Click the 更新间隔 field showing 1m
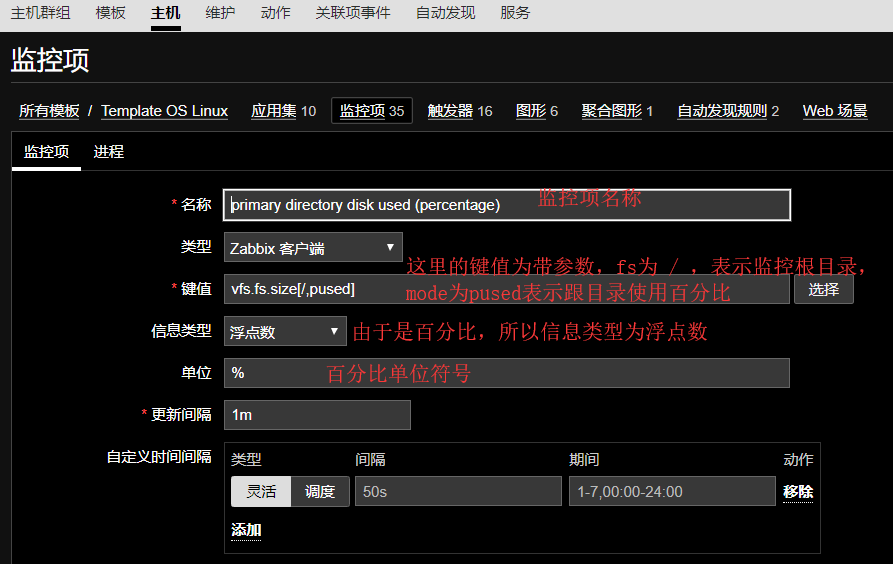Image resolution: width=893 pixels, height=564 pixels. 317,415
